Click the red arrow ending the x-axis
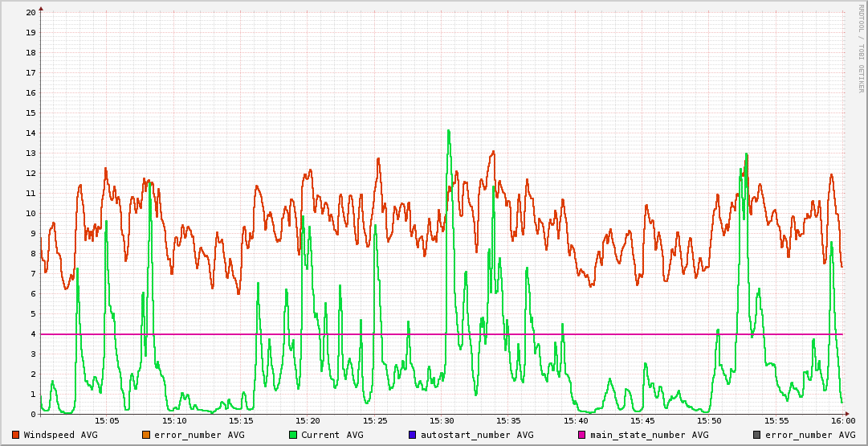This screenshot has height=446, width=868. tap(847, 414)
